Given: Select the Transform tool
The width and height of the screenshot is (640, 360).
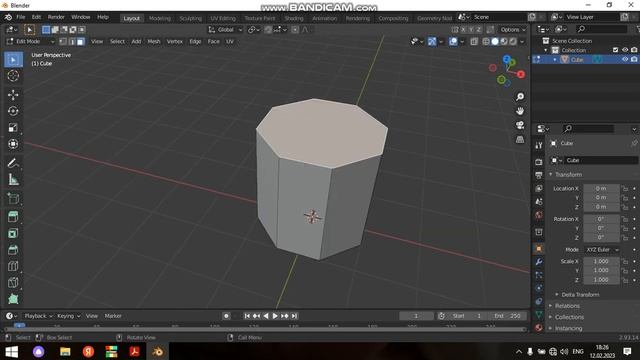Looking at the screenshot, I should click(x=13, y=144).
